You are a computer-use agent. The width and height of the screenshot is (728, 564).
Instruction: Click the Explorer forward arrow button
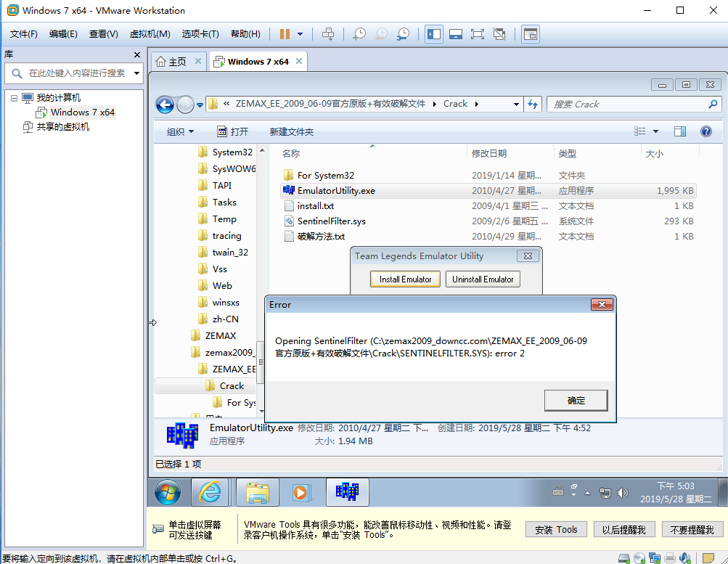(185, 105)
